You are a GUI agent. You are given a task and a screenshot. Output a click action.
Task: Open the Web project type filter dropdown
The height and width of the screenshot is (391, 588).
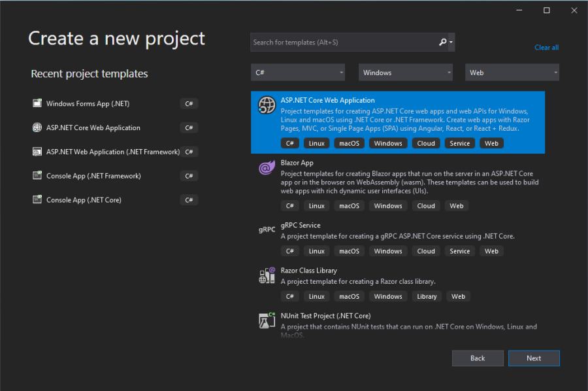pyautogui.click(x=512, y=73)
